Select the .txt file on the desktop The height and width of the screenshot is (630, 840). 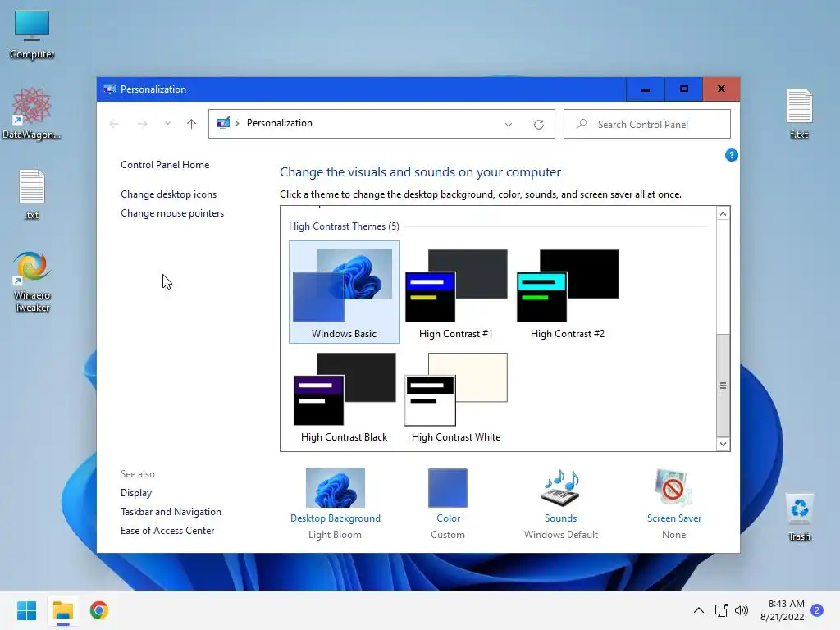point(32,194)
